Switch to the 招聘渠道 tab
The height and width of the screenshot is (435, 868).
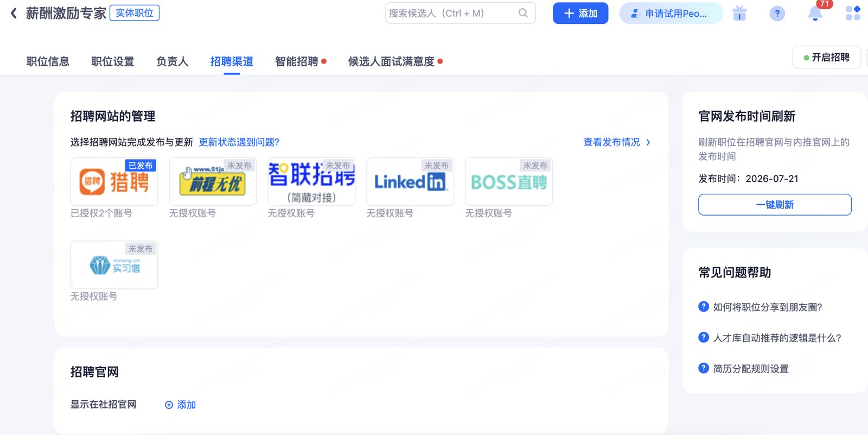point(232,61)
